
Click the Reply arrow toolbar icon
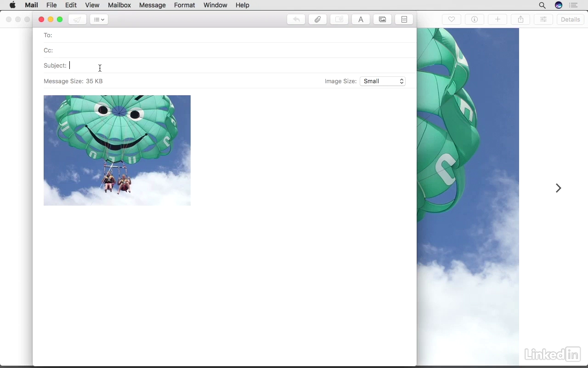pyautogui.click(x=296, y=19)
